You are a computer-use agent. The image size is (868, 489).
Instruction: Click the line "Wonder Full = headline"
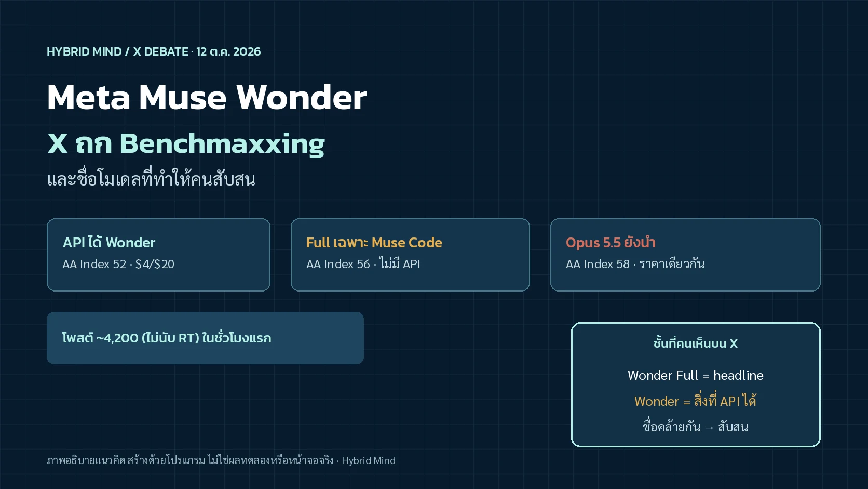(x=696, y=375)
